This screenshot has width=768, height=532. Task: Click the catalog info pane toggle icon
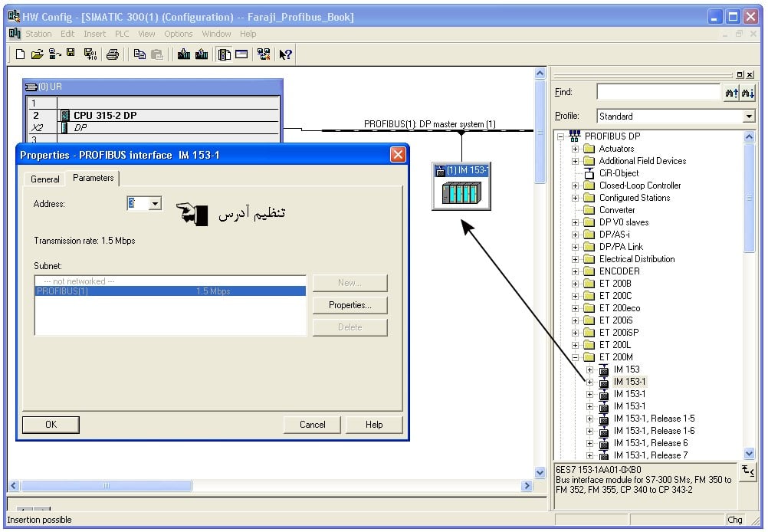point(747,472)
